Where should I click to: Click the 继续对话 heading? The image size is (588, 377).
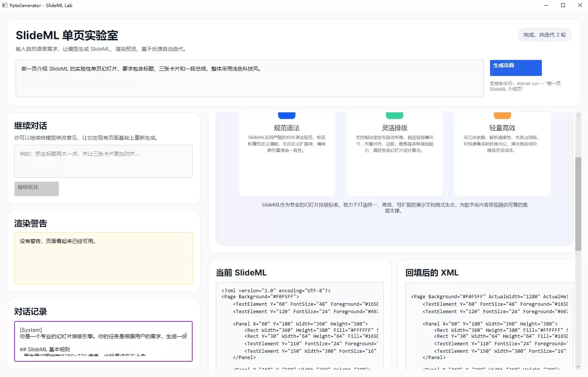point(31,126)
